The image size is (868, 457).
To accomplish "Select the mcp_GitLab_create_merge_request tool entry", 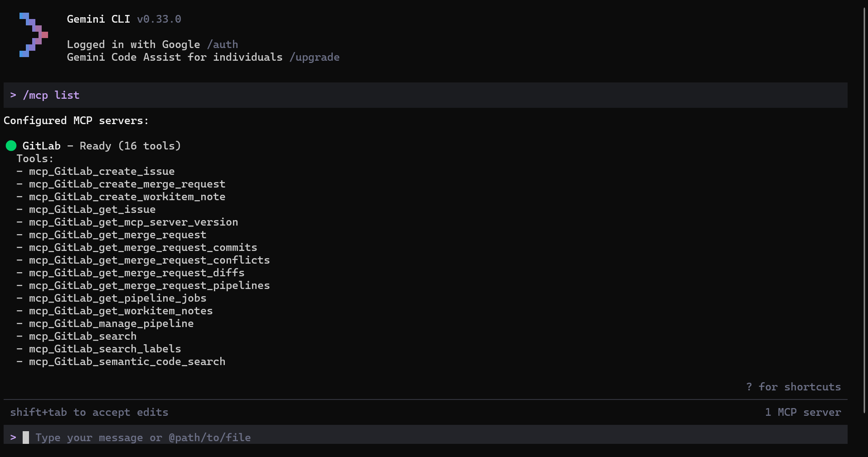I will tap(127, 184).
